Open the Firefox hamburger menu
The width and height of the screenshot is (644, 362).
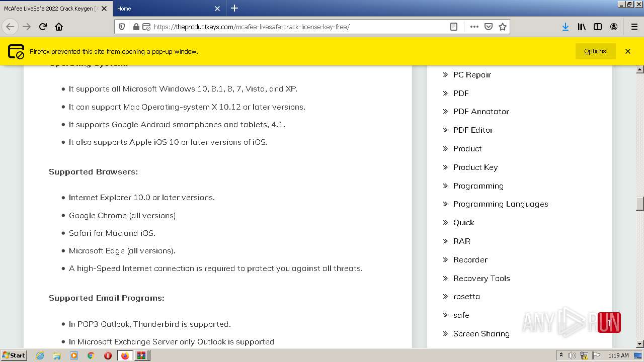click(x=634, y=27)
